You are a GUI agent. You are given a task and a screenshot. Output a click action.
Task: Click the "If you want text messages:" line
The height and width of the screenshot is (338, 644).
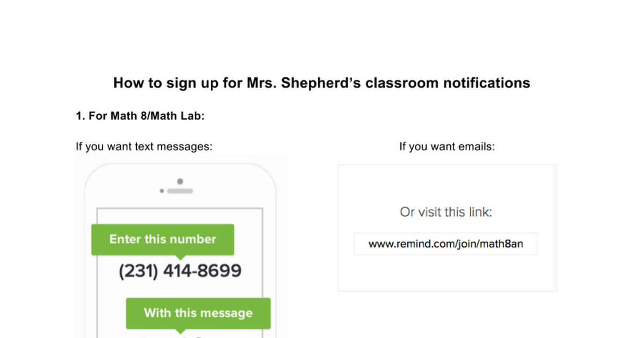[x=144, y=146]
